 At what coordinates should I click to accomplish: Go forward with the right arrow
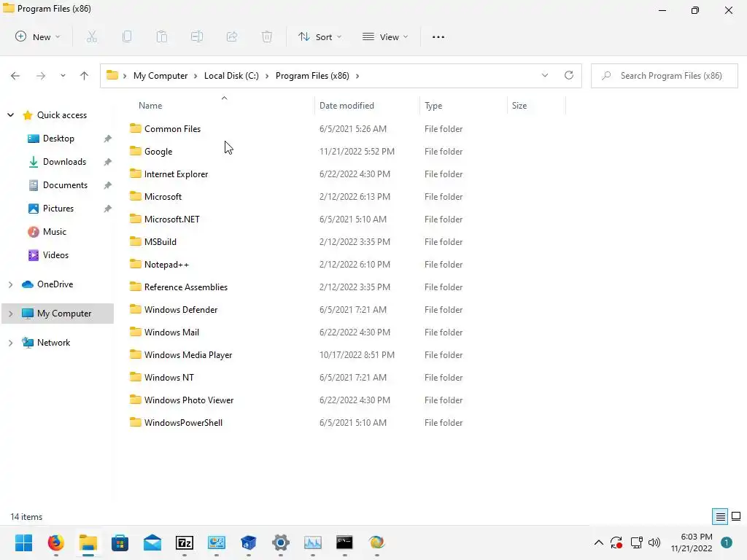pyautogui.click(x=41, y=76)
